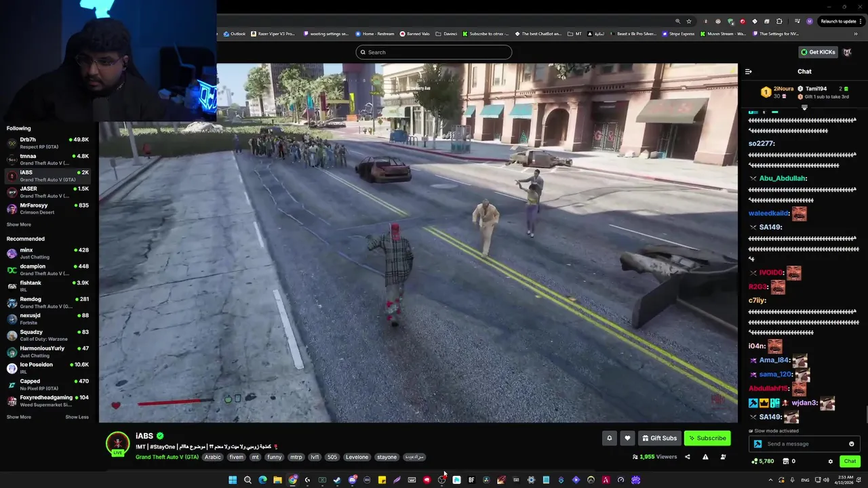Open Ice Poseidon recommended channel
This screenshot has height=488, width=868.
click(47, 368)
